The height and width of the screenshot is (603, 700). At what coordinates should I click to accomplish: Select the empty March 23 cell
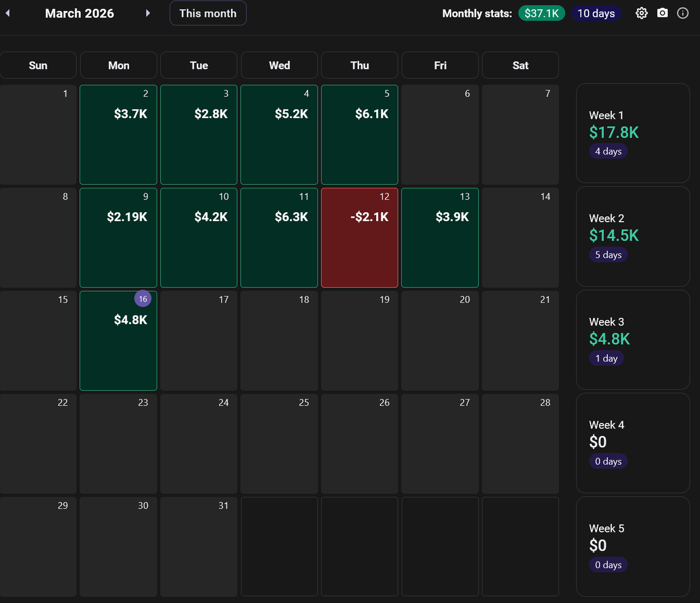118,444
